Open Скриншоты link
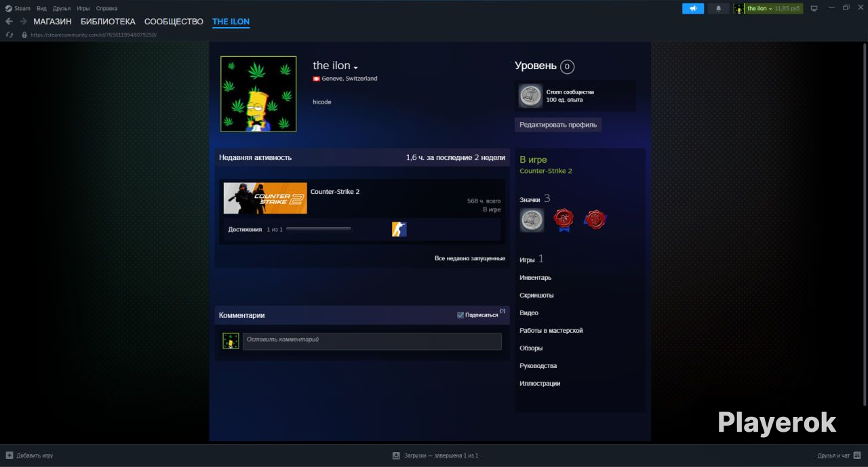Screen dimensions: 868x467 (536, 296)
